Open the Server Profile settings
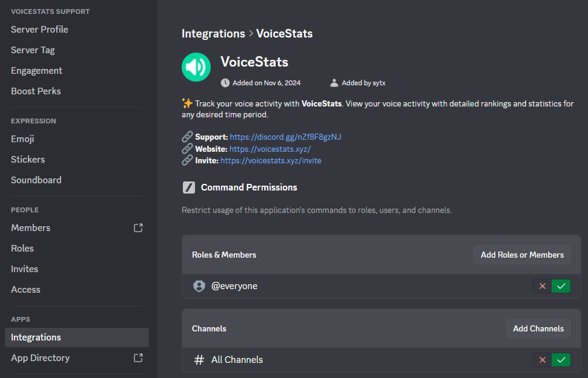The image size is (588, 378). coord(39,30)
